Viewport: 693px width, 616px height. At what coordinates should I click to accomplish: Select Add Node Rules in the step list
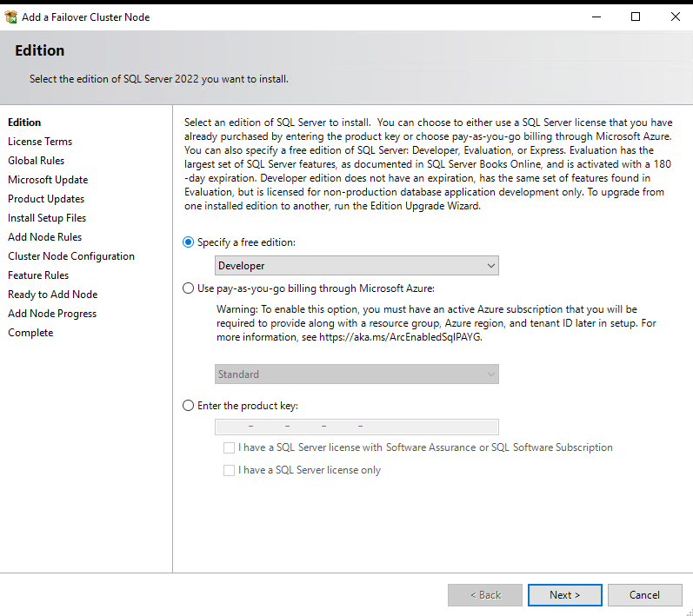pyautogui.click(x=44, y=236)
